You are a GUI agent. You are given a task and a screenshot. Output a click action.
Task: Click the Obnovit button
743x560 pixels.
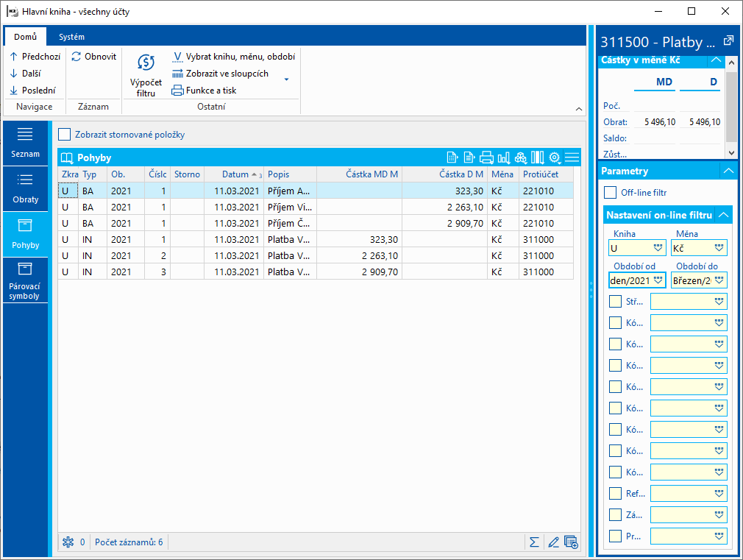(94, 56)
